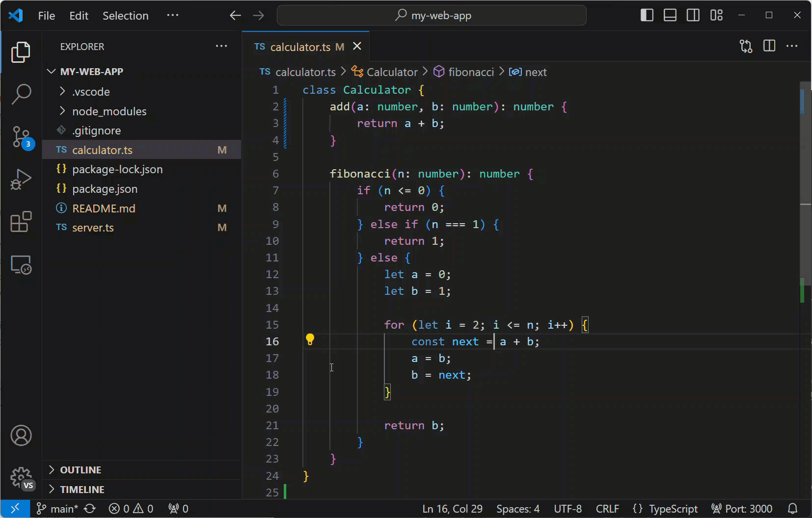Toggle the secondary side bar layout button

pos(693,15)
